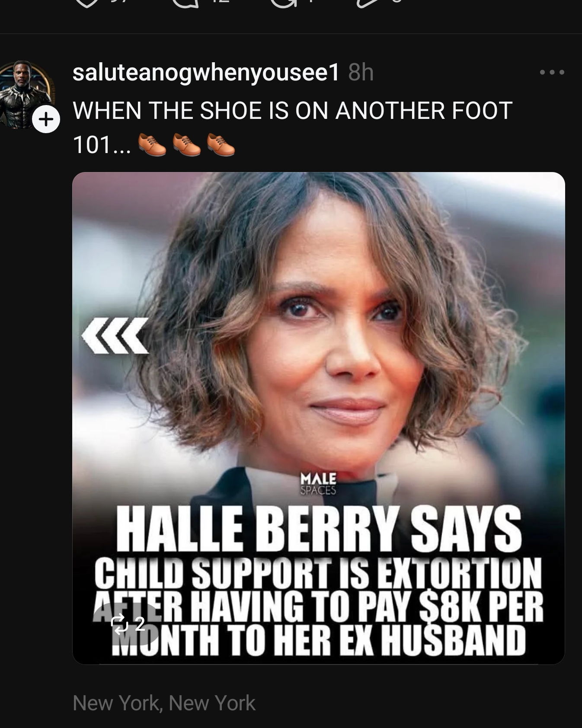Screen dimensions: 582x728
Task: Open the saluteanogwhenyousee1 username link
Action: coord(206,73)
